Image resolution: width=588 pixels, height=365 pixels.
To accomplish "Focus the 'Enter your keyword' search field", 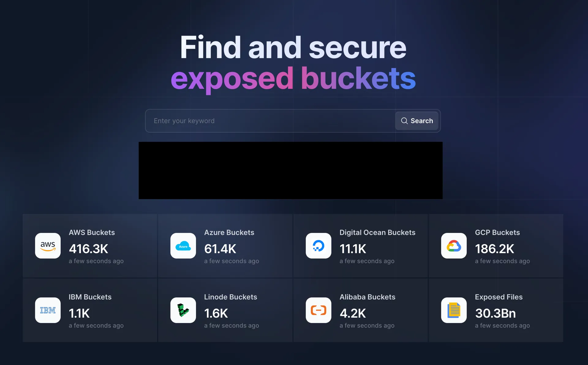I will pyautogui.click(x=270, y=121).
